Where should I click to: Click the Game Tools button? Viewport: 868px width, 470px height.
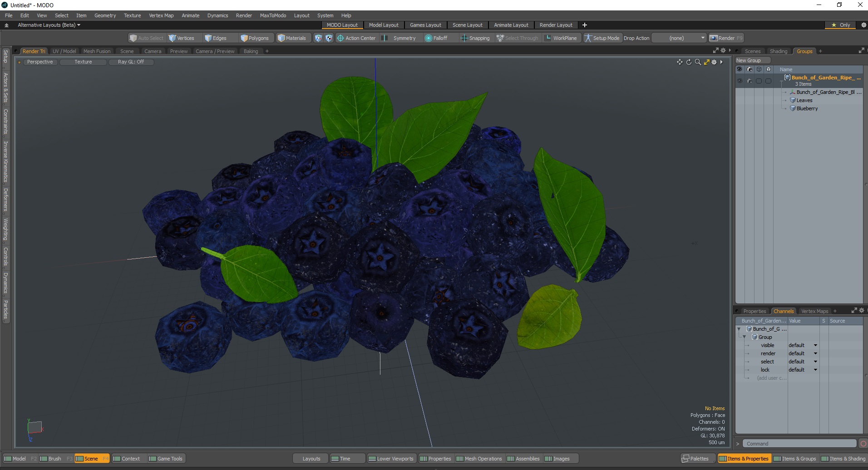166,459
